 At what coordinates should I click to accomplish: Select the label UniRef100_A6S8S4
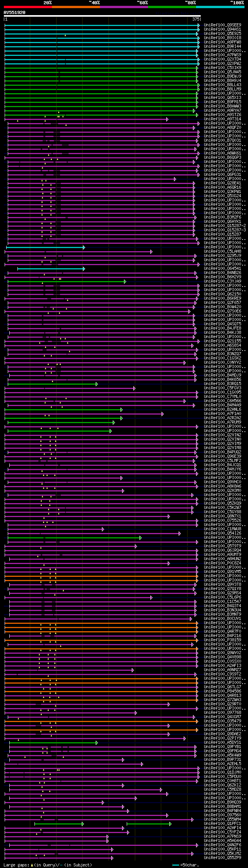pos(222,345)
